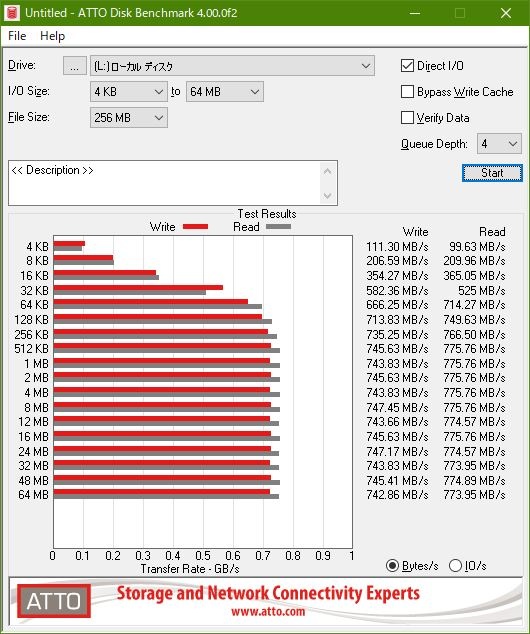Screen dimensions: 530x634
Task: Open the 256 MB File Size dropdown
Action: pos(129,118)
